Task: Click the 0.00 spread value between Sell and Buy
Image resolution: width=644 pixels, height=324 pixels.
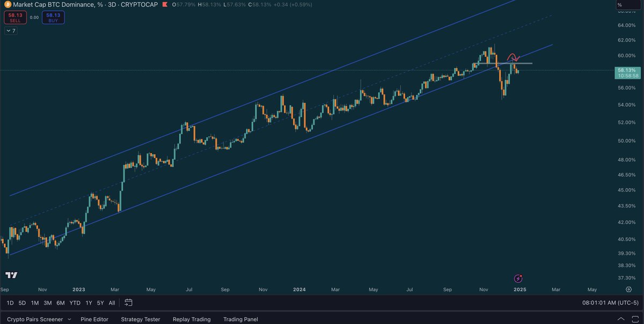Action: coord(34,18)
